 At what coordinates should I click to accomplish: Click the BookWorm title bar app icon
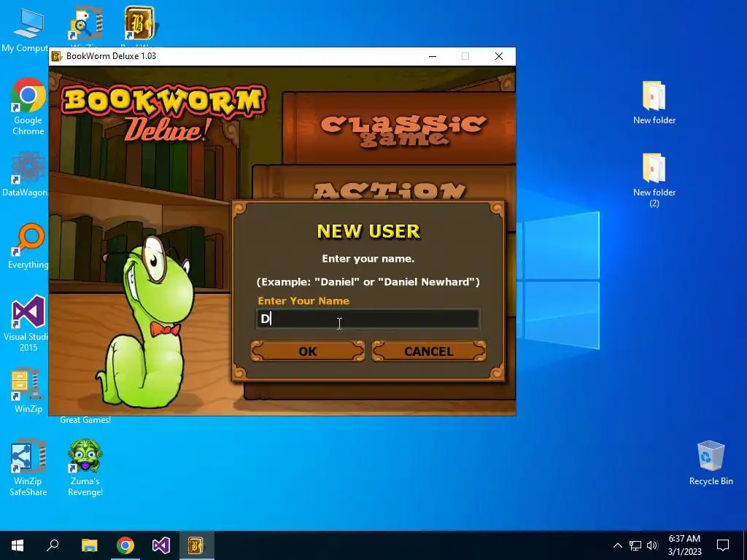pyautogui.click(x=56, y=56)
